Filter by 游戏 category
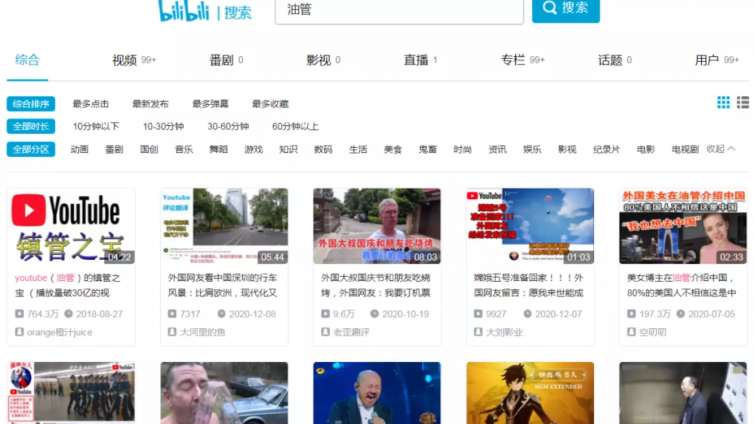This screenshot has height=424, width=754. tap(253, 150)
